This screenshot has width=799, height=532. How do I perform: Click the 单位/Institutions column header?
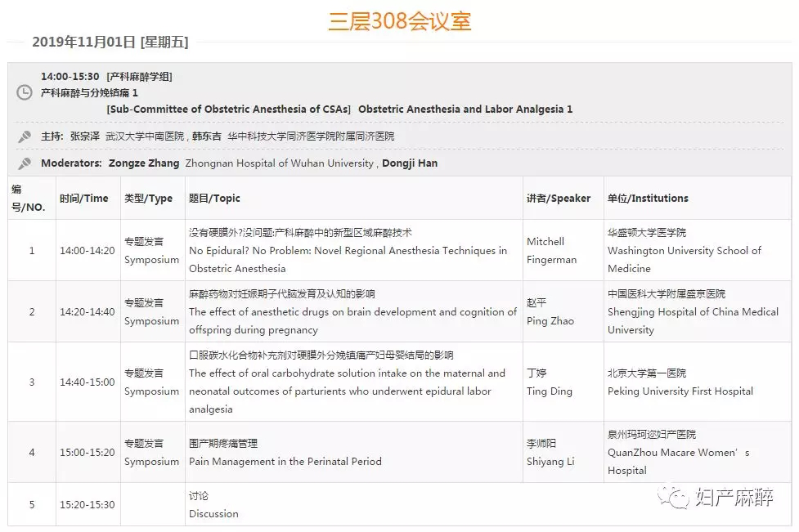[648, 198]
